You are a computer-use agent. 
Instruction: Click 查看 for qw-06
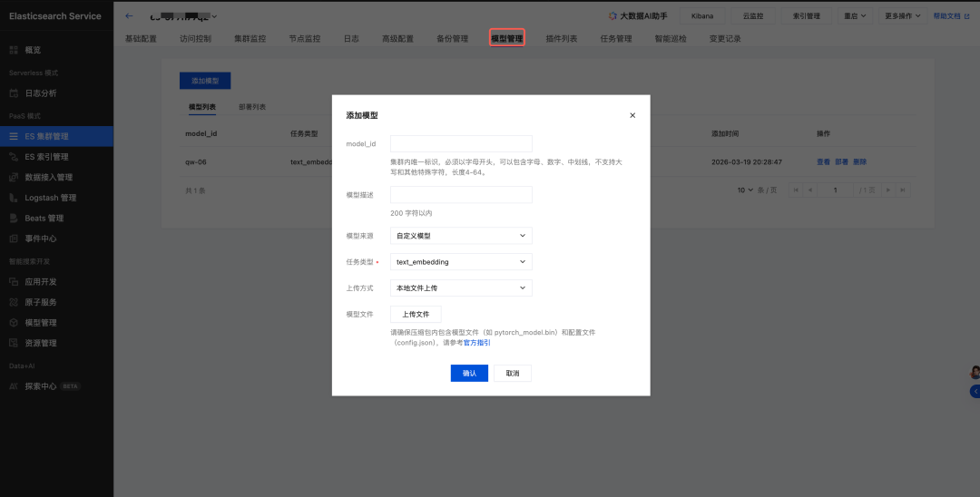point(823,161)
